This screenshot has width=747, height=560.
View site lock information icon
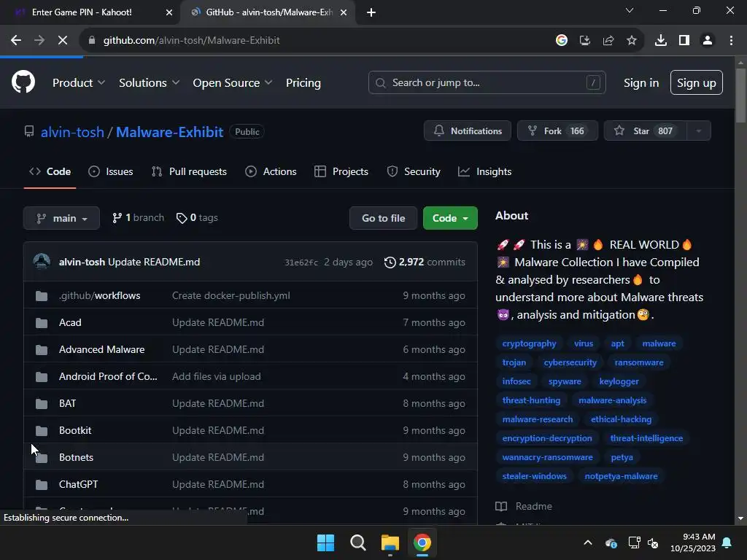92,41
